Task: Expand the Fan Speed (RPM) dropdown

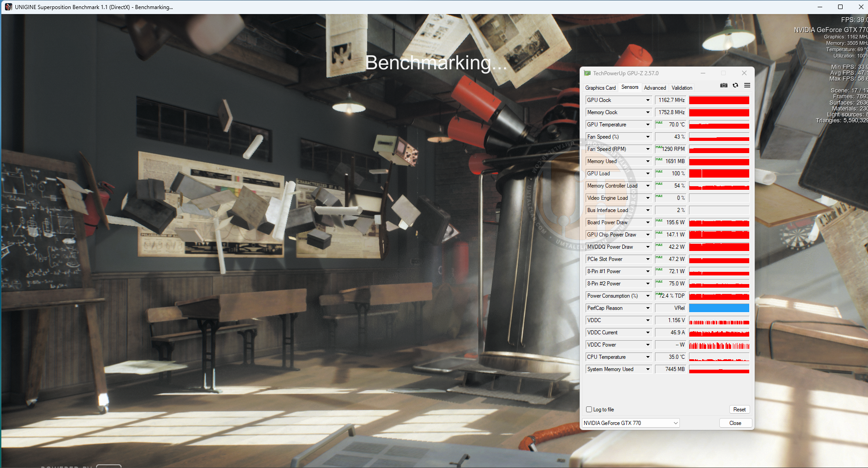Action: coord(648,149)
